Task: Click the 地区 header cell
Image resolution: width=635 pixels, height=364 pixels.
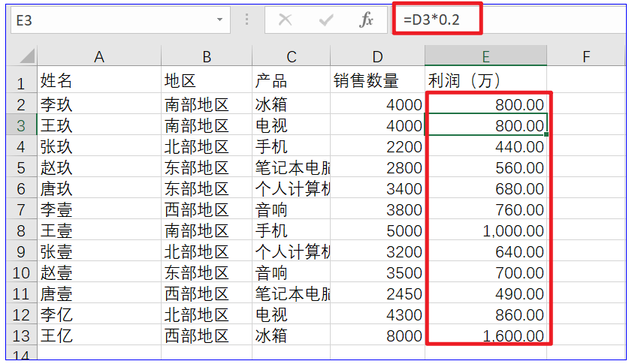Action: point(207,80)
